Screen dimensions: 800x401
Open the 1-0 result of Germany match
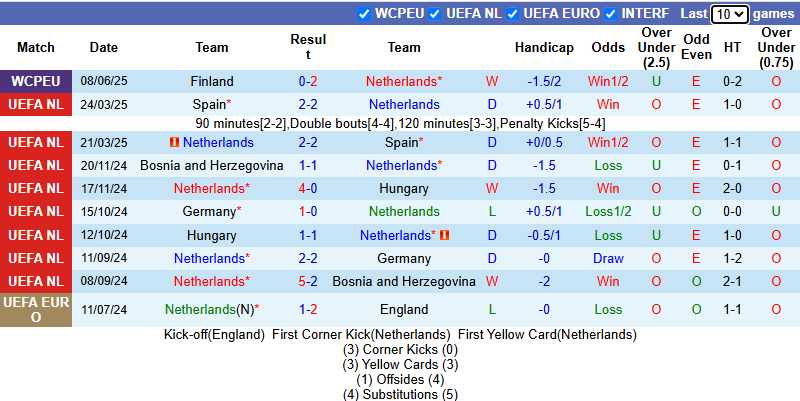click(308, 211)
